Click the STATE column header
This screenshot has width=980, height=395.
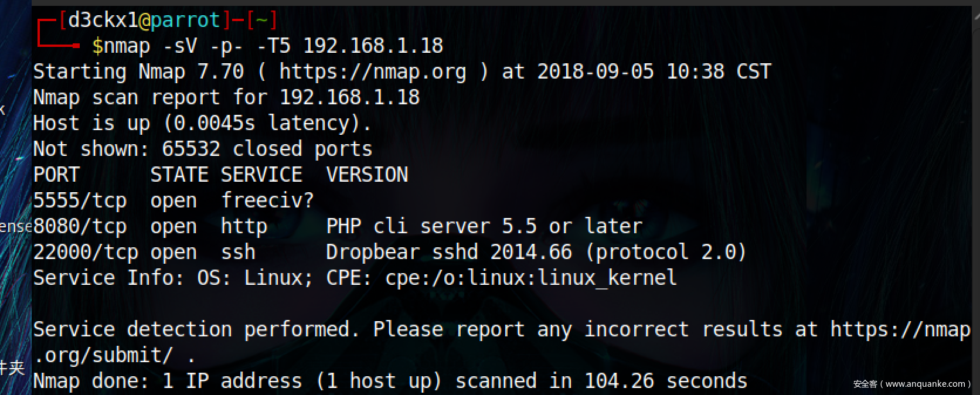179,175
